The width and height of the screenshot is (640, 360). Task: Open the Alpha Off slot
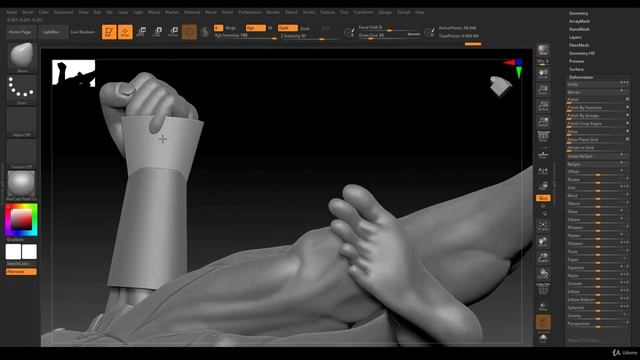[22, 122]
